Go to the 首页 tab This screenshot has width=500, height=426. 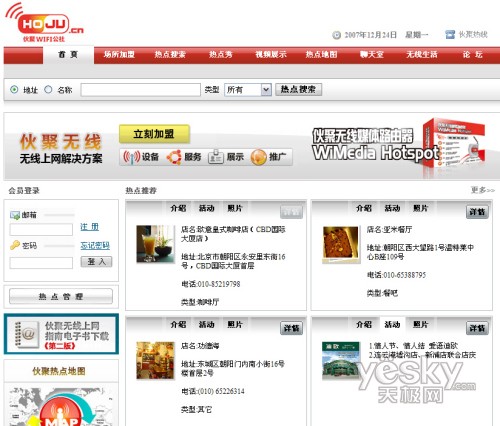[x=68, y=55]
